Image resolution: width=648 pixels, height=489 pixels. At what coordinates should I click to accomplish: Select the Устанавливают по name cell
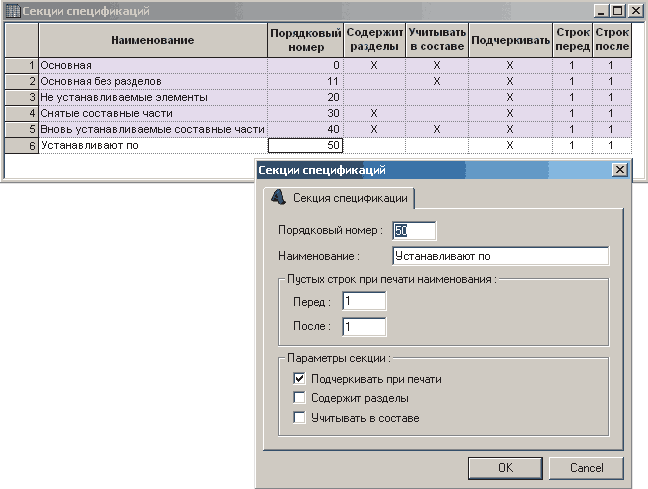pos(153,146)
